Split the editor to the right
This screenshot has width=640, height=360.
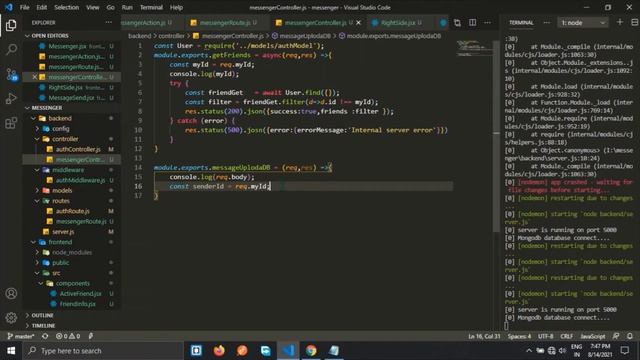[x=472, y=22]
